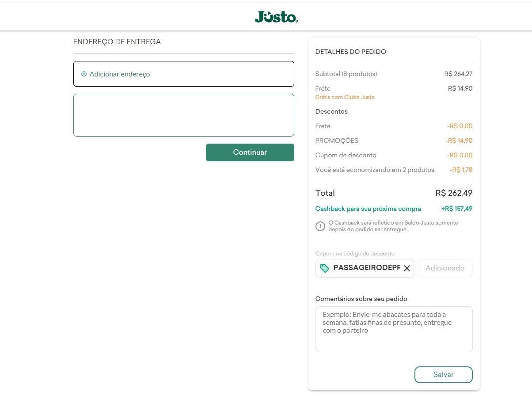
Task: Click the R$ 262,49 total amount
Action: coord(454,193)
